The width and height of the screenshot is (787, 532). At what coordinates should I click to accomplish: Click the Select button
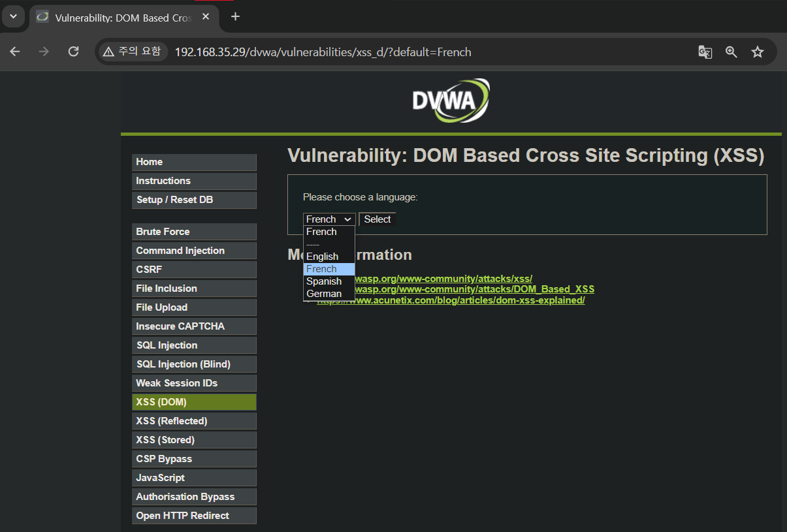pyautogui.click(x=377, y=219)
